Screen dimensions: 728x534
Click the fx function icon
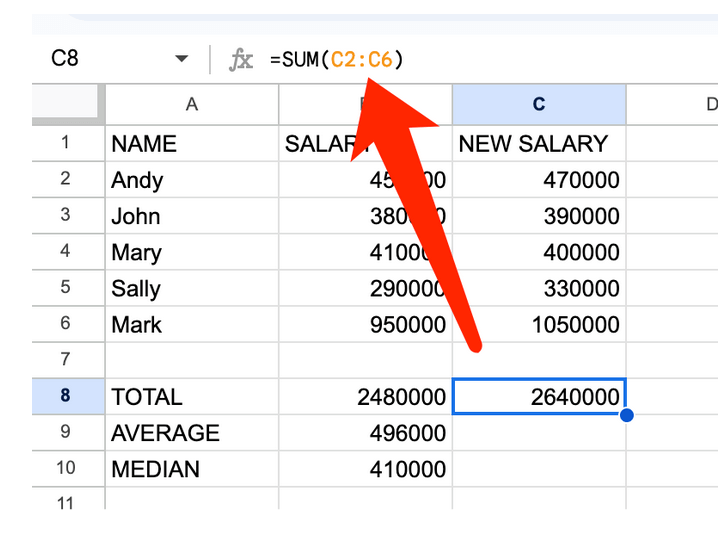tap(241, 60)
